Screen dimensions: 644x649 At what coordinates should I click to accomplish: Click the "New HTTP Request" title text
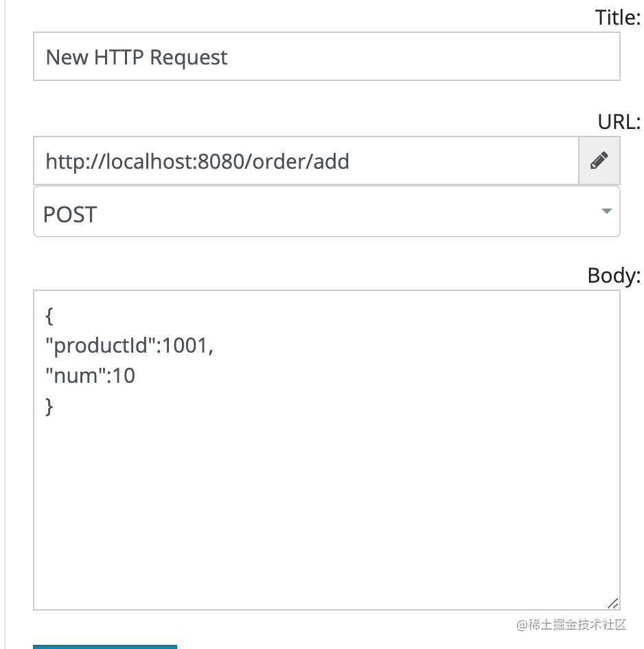tap(136, 57)
